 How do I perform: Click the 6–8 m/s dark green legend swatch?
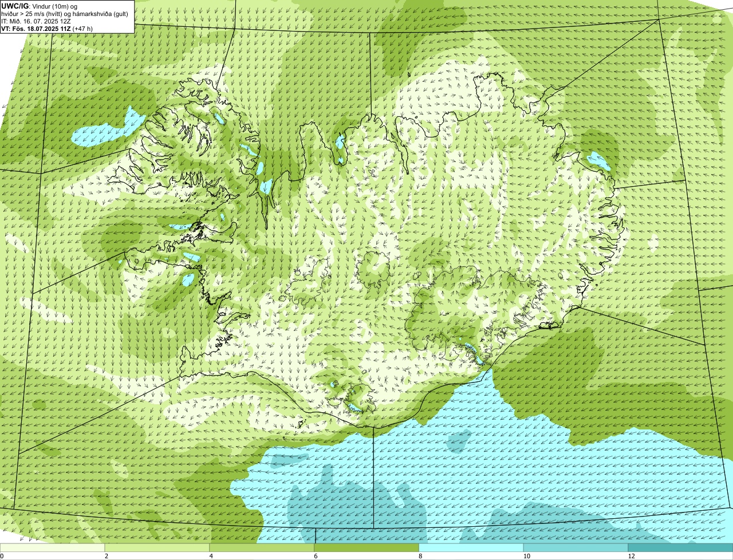[366, 547]
